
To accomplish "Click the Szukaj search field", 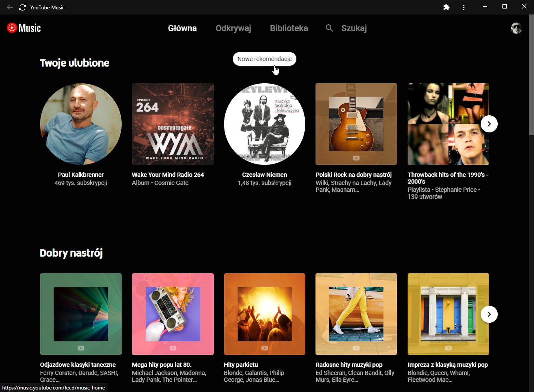I will 354,28.
